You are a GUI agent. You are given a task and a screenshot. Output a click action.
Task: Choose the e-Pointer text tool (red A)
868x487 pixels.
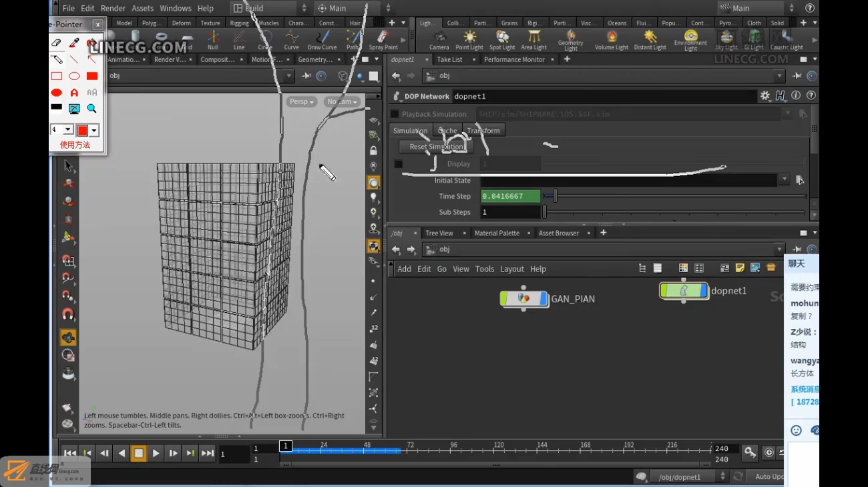pyautogui.click(x=74, y=92)
